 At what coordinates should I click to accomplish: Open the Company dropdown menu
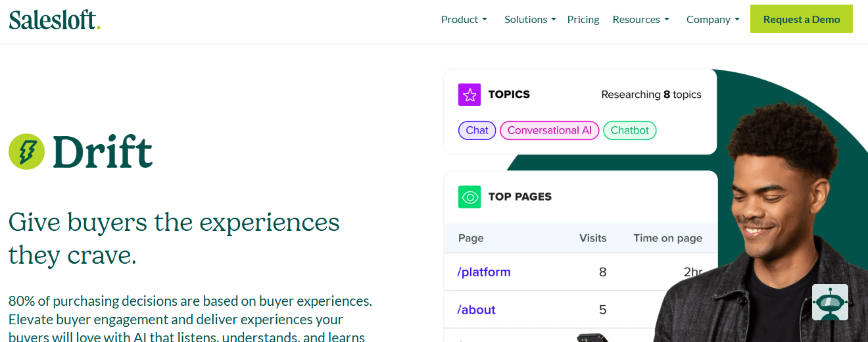coord(713,20)
